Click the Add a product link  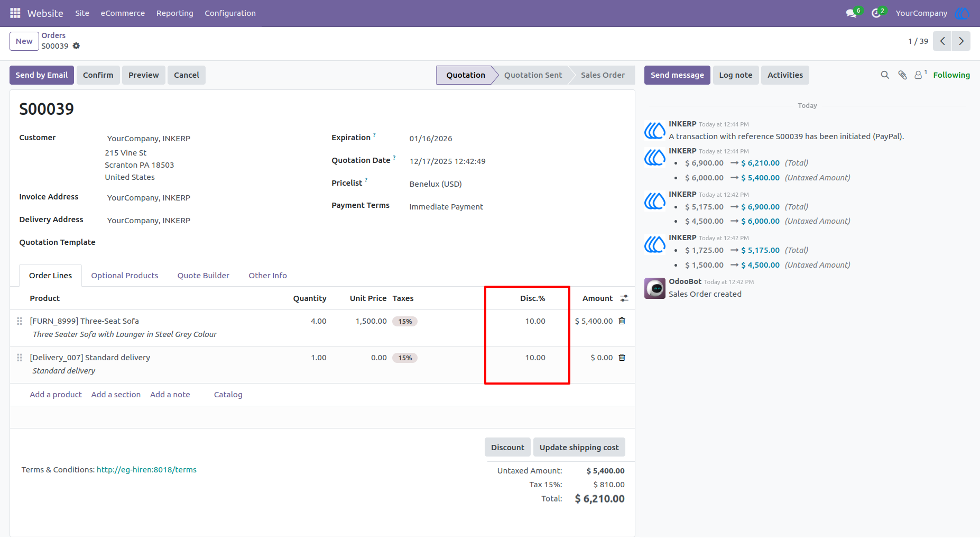(x=56, y=395)
